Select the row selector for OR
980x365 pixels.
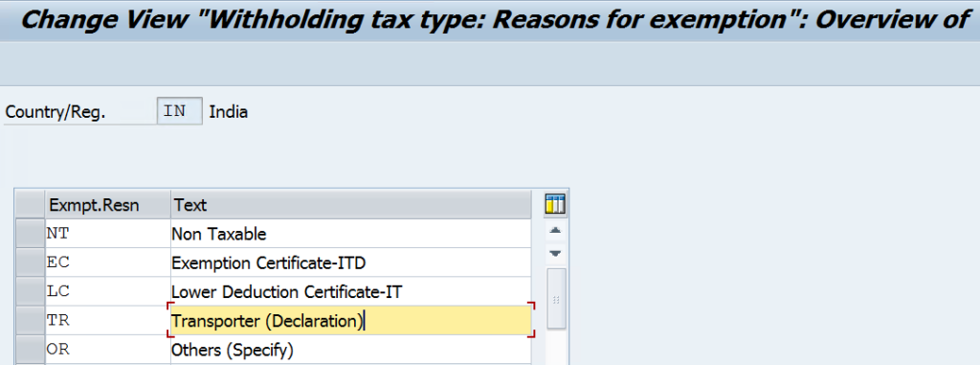coord(30,349)
